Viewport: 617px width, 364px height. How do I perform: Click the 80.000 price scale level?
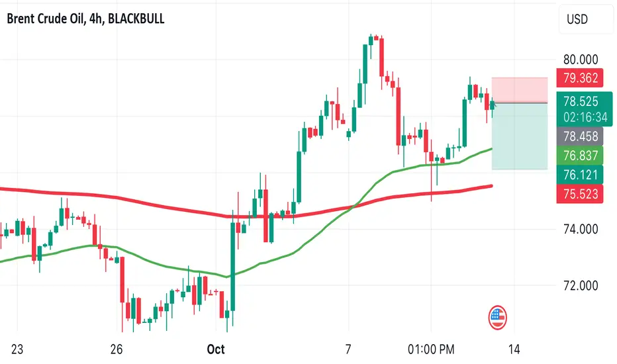(581, 60)
